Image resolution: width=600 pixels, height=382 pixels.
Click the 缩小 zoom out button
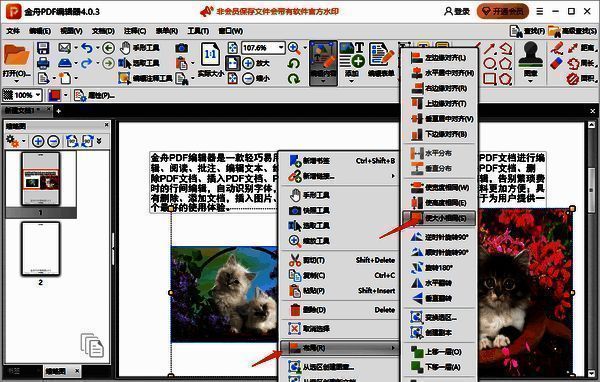[x=256, y=78]
